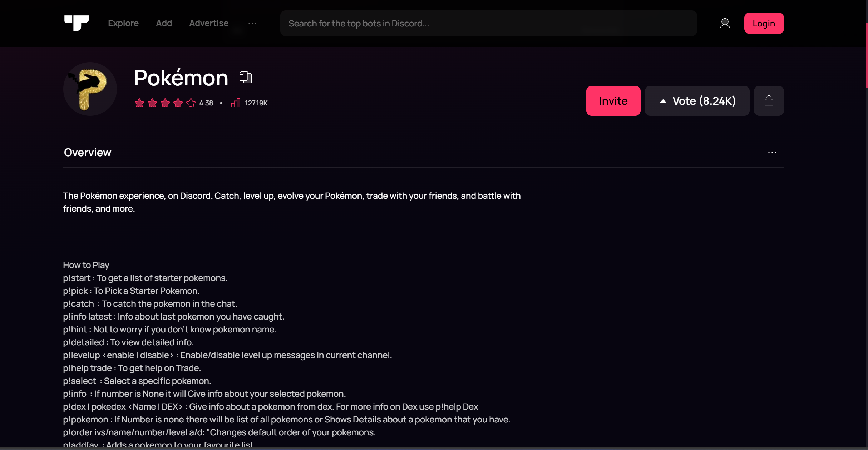Click the p!hint command line
Image resolution: width=868 pixels, height=450 pixels.
(170, 330)
